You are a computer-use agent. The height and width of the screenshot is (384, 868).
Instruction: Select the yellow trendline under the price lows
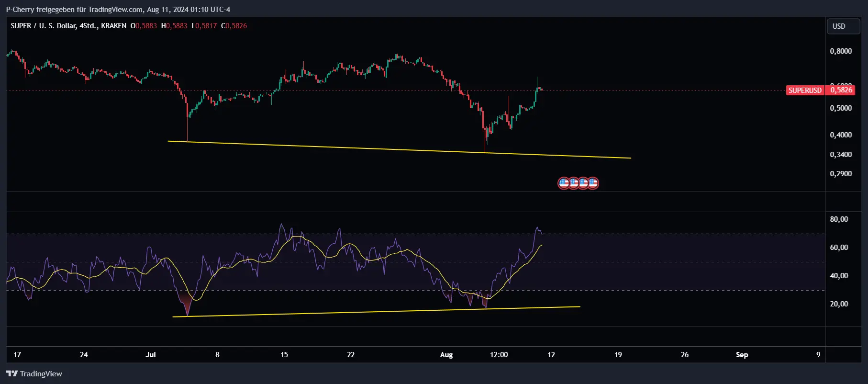(399, 149)
